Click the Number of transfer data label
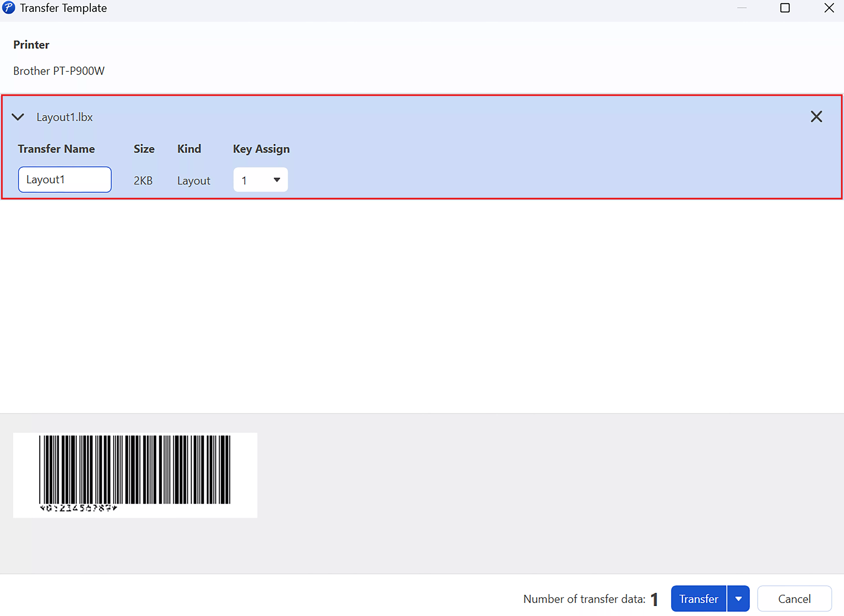 (x=584, y=599)
